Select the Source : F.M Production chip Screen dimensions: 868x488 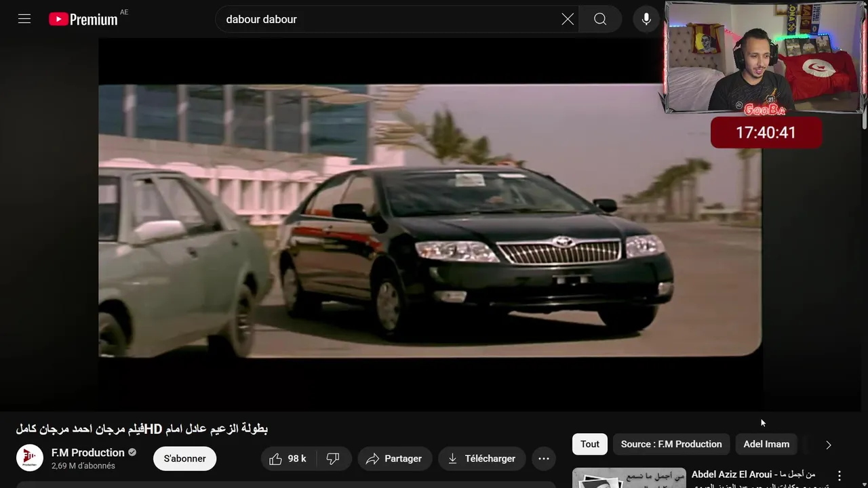671,444
